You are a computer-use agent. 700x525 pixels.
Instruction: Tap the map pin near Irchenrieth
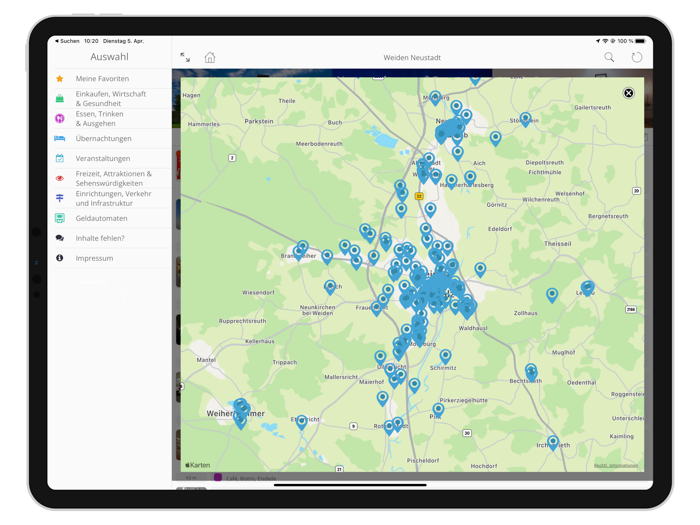pyautogui.click(x=553, y=441)
